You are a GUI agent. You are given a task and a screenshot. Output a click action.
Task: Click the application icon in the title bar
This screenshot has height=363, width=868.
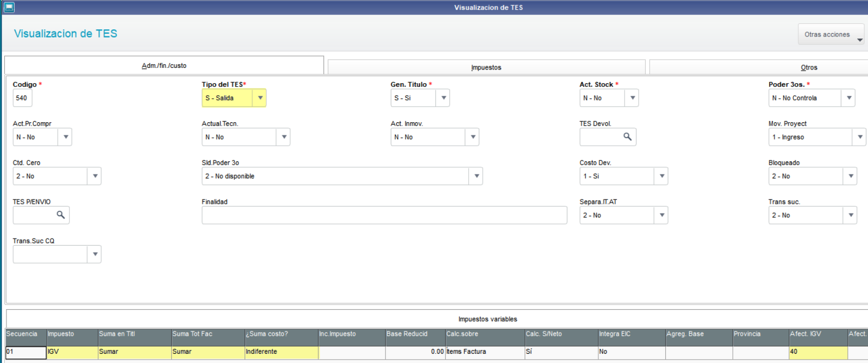9,7
